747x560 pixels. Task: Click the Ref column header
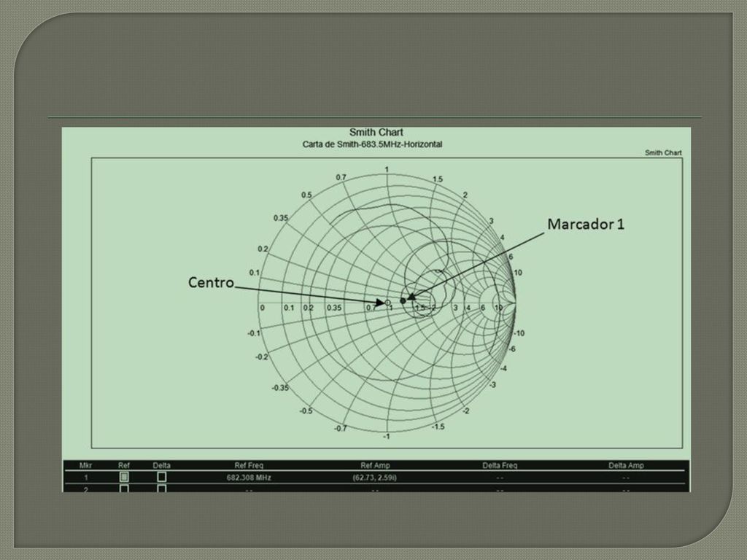pos(124,465)
